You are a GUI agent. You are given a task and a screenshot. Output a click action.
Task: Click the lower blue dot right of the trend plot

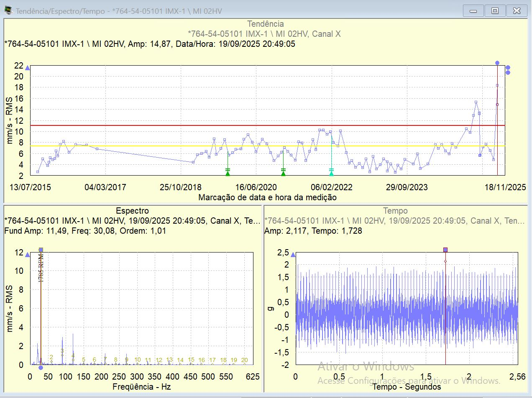point(508,72)
